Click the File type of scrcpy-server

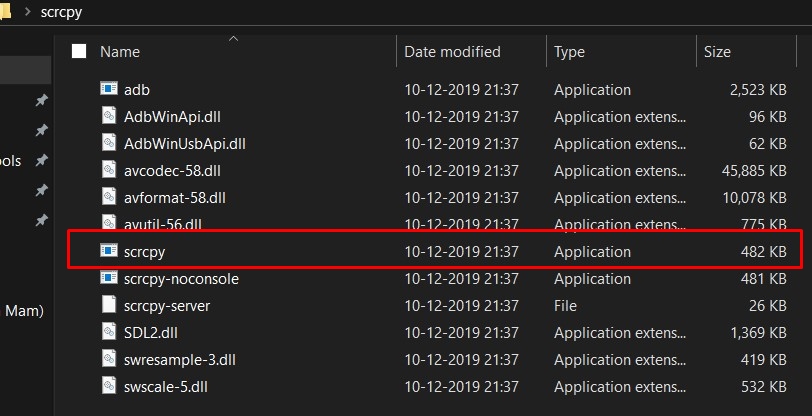[x=565, y=306]
